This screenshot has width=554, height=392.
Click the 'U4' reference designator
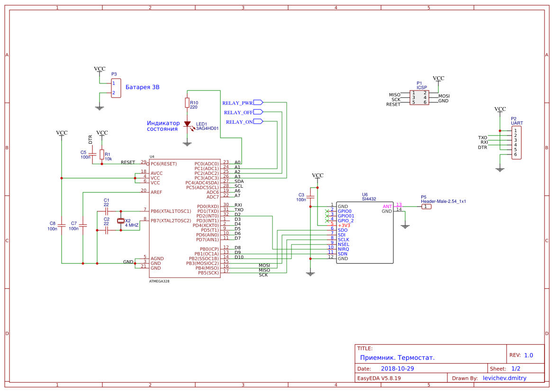point(152,156)
